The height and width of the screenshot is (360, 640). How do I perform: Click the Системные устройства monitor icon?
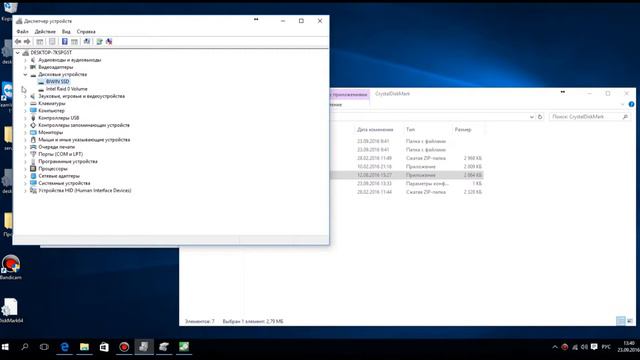coord(33,183)
